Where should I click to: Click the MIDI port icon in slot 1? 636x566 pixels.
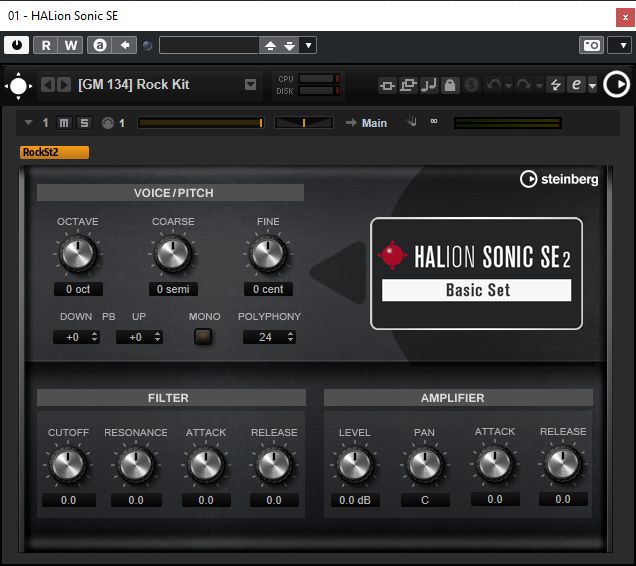point(107,123)
